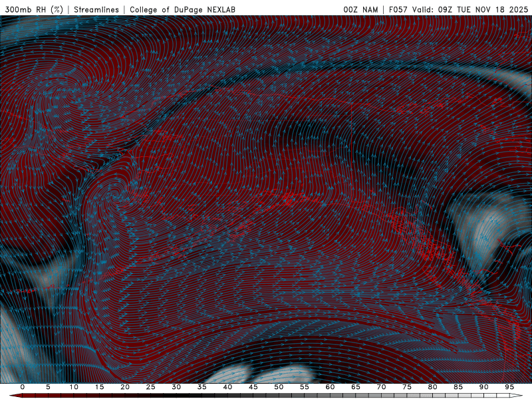
Task: Click the colorbar label "55"
Action: [305, 387]
